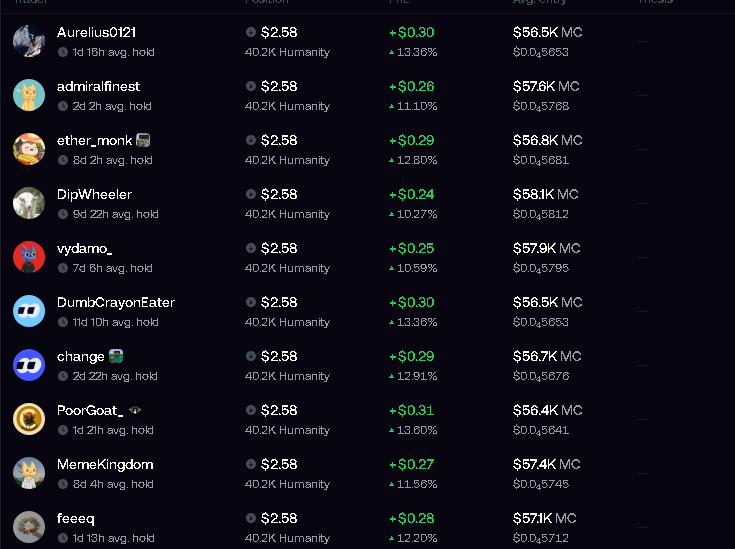
Task: Open trader Aurelius0121's name link
Action: (x=97, y=32)
